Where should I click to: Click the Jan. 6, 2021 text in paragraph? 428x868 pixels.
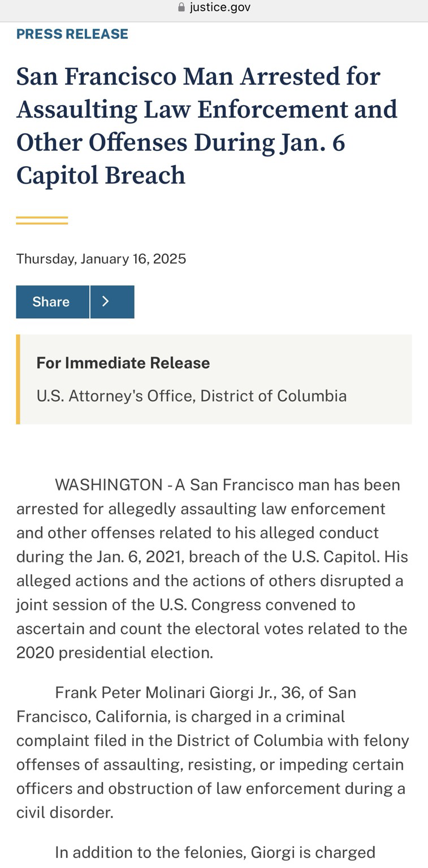pos(145,557)
